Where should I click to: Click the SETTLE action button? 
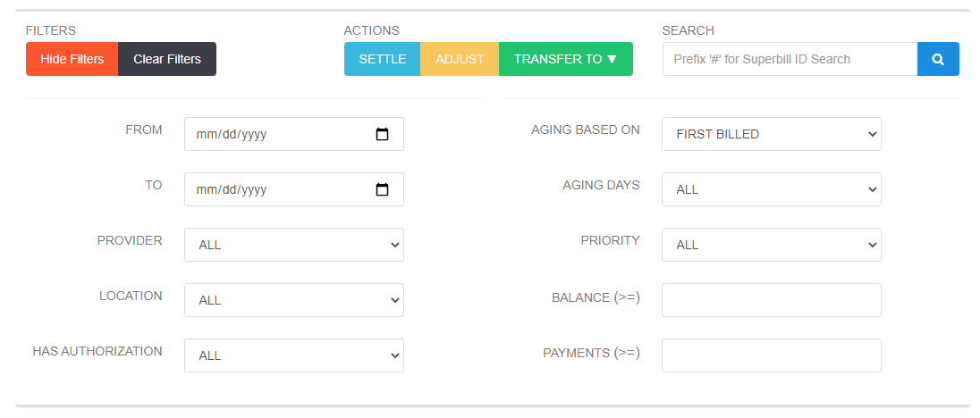point(383,59)
